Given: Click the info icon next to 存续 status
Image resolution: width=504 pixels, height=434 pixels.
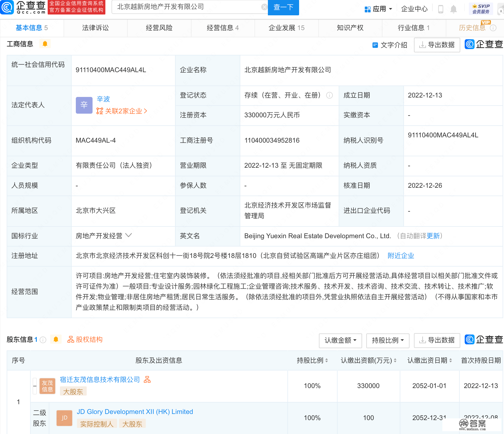Looking at the screenshot, I should [x=329, y=95].
